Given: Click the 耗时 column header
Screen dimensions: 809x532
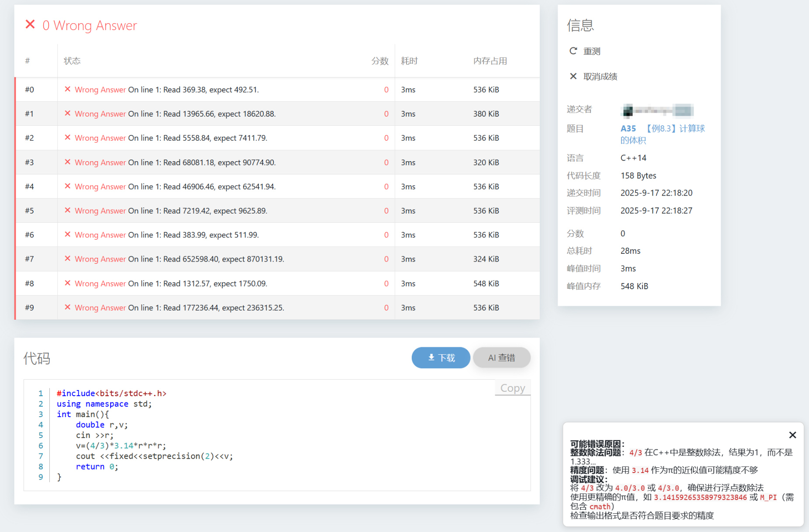Looking at the screenshot, I should [x=409, y=61].
